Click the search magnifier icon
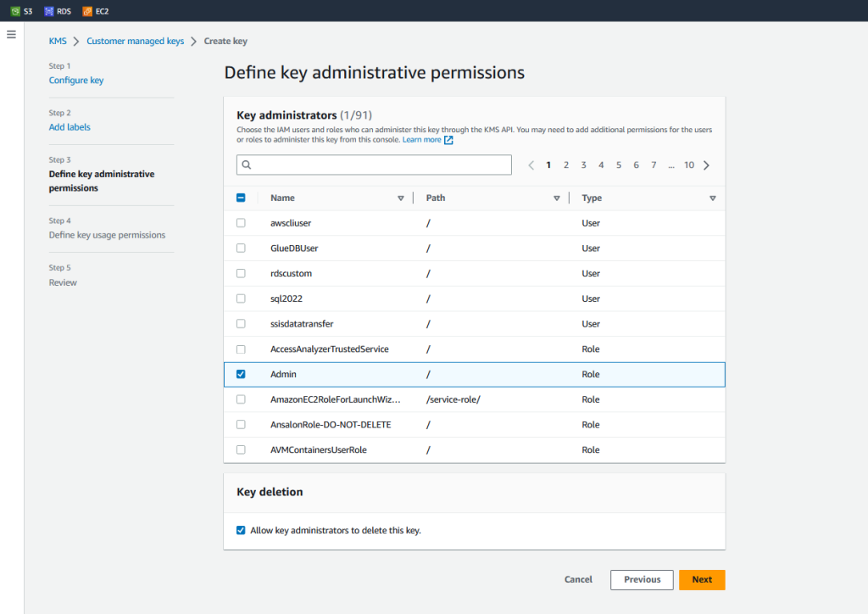The image size is (868, 614). pyautogui.click(x=247, y=165)
